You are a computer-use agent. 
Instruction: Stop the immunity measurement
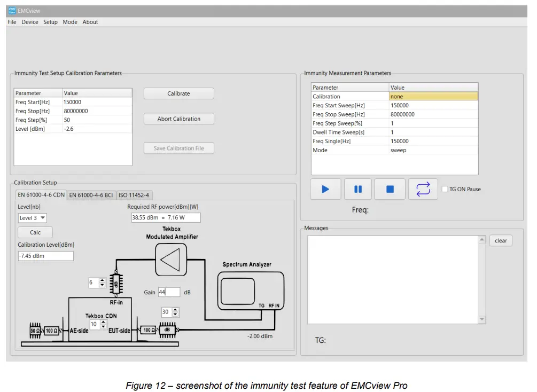coord(390,189)
